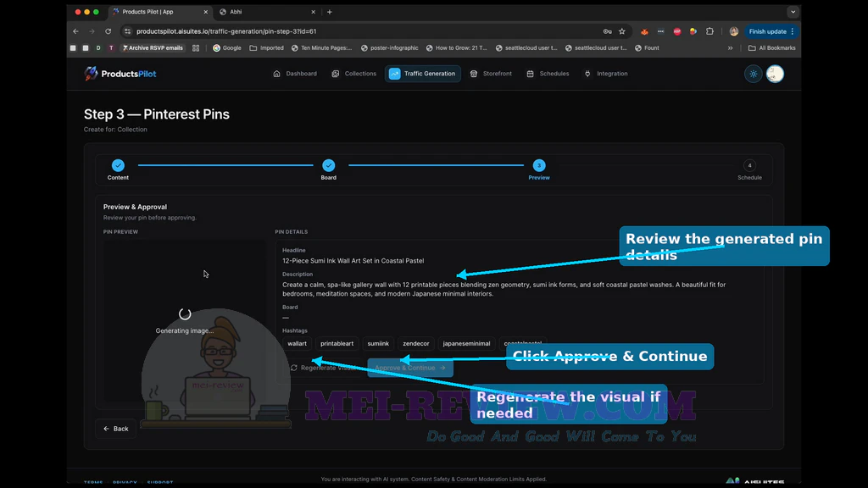
Task: Click the Board step checkmark circle
Action: (x=328, y=165)
